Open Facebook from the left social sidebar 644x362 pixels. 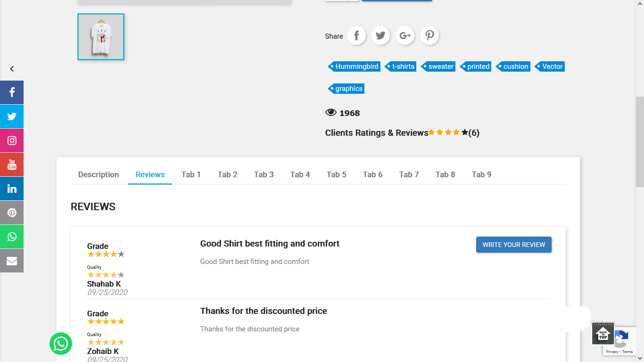[12, 92]
